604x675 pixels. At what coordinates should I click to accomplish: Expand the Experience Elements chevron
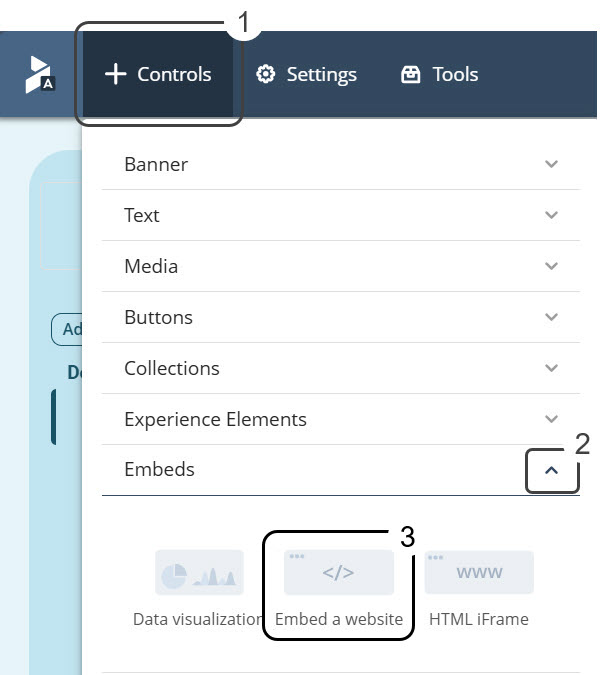[551, 418]
